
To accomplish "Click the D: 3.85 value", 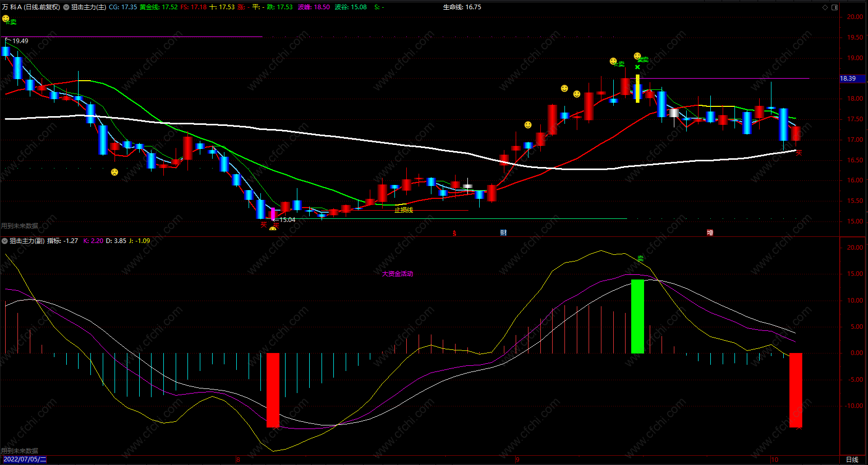I will pos(116,241).
